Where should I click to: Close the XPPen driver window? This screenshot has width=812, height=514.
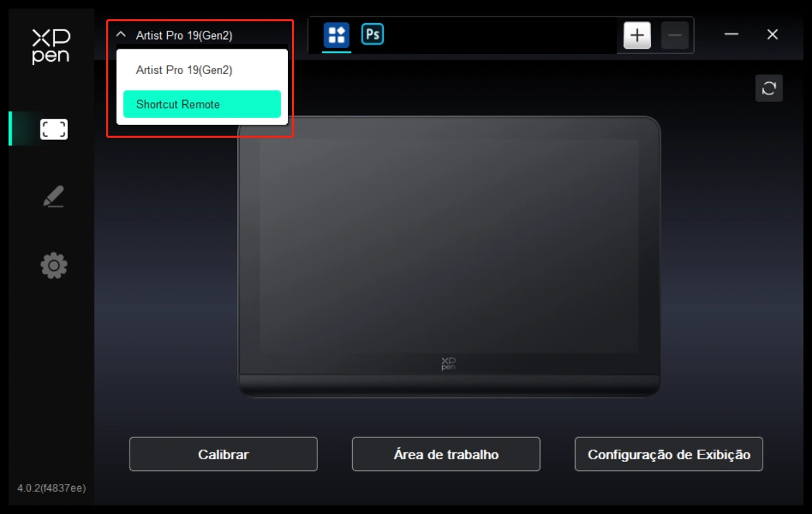pyautogui.click(x=772, y=35)
